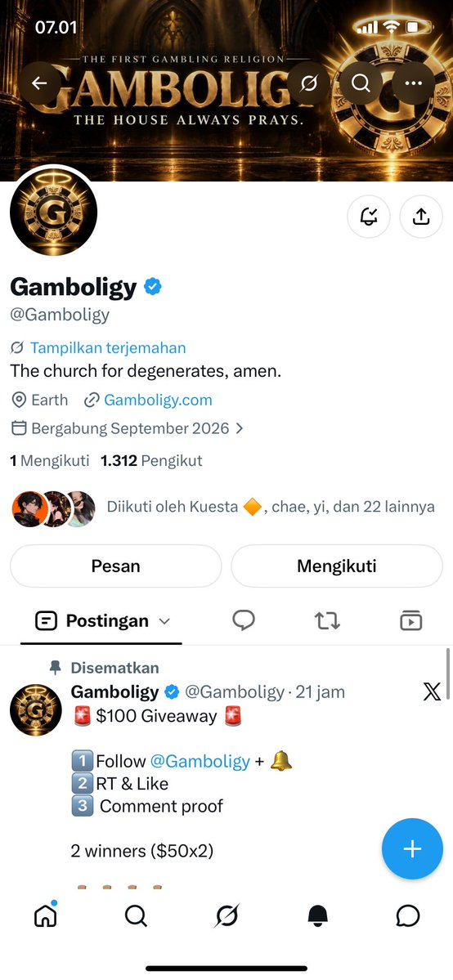Expand join date details chevron
Screen dimensions: 453x980
click(239, 429)
